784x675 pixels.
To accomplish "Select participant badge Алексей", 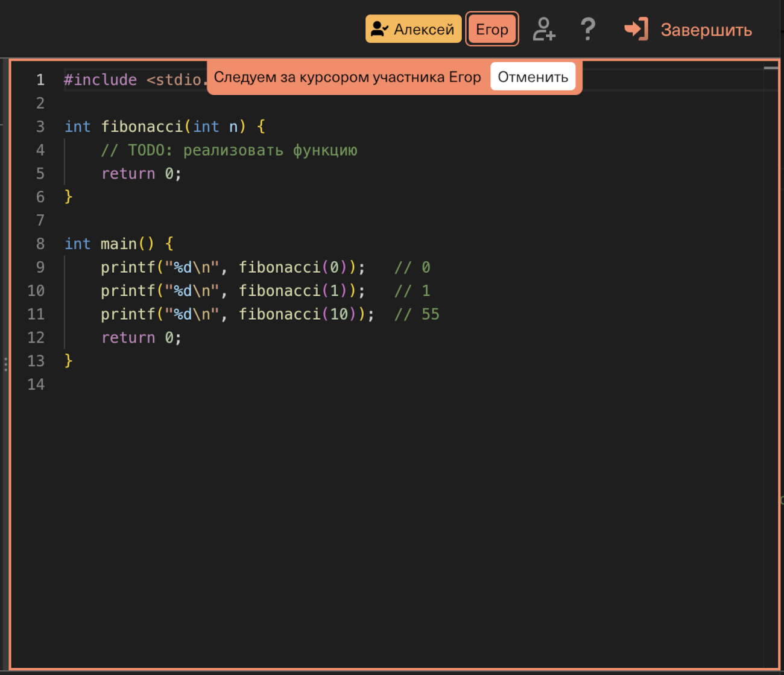I will point(413,29).
